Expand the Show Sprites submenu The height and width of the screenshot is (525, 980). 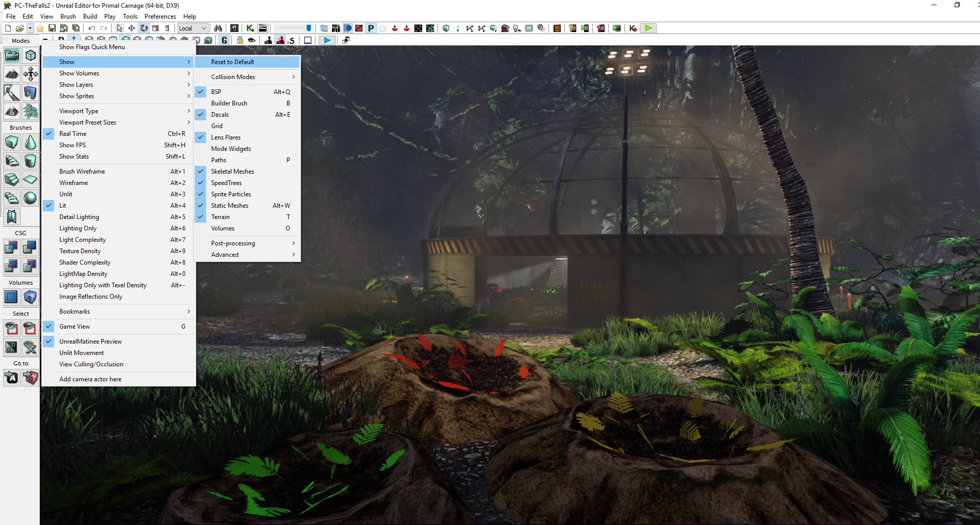tap(119, 96)
